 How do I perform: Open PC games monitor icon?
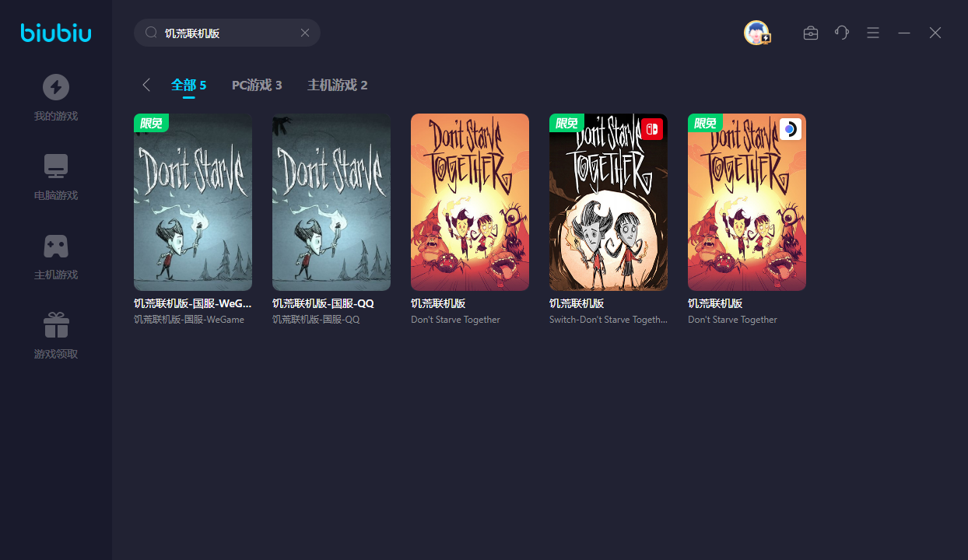click(56, 166)
